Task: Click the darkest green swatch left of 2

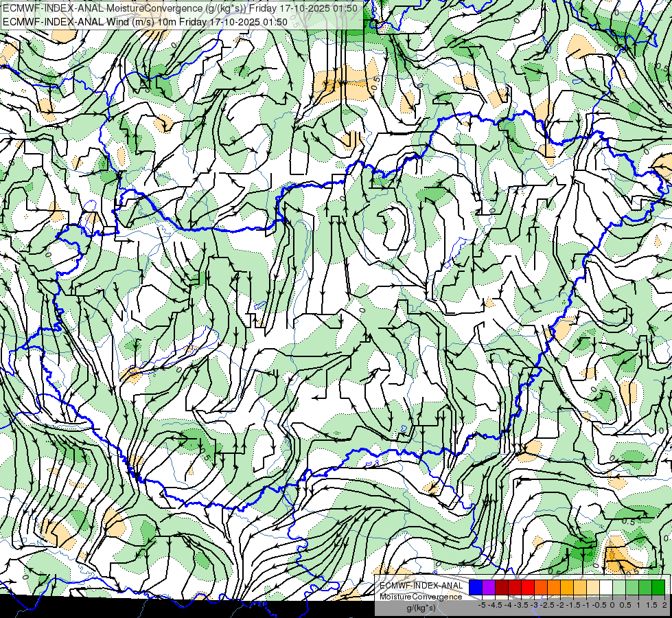Action: coord(658,587)
